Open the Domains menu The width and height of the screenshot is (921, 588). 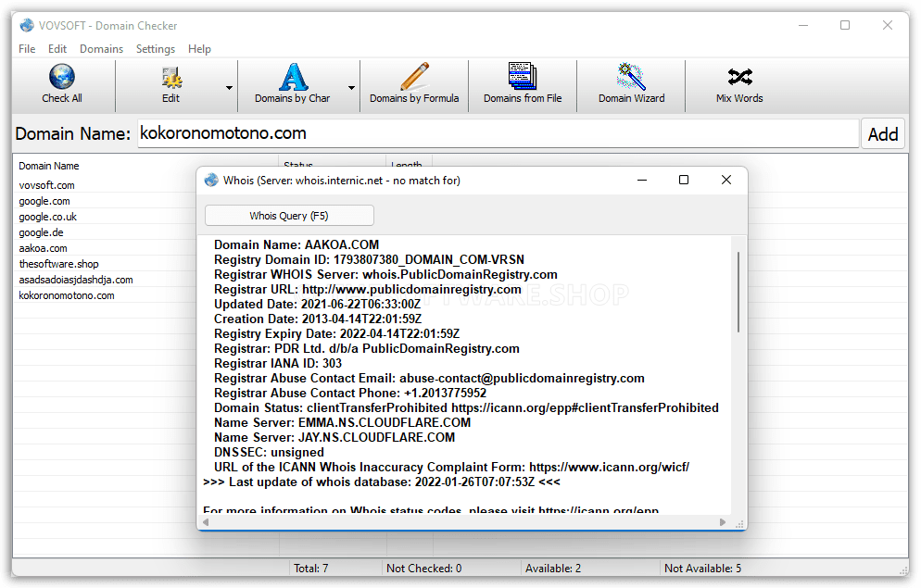pos(102,49)
